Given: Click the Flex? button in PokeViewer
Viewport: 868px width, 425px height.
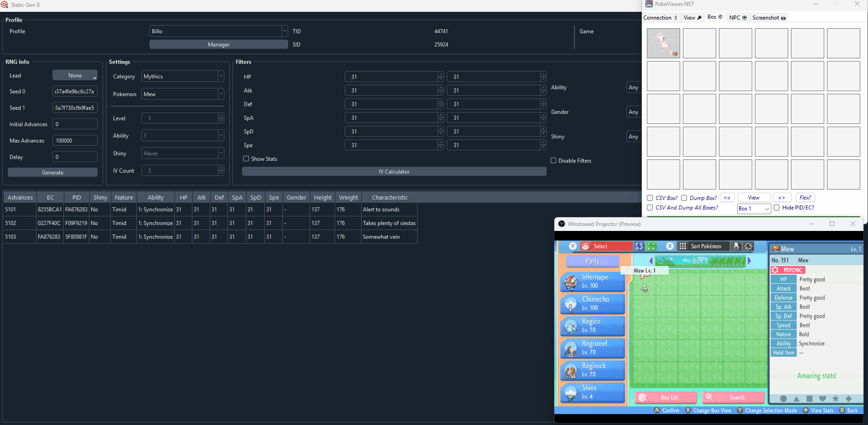Looking at the screenshot, I should [805, 198].
